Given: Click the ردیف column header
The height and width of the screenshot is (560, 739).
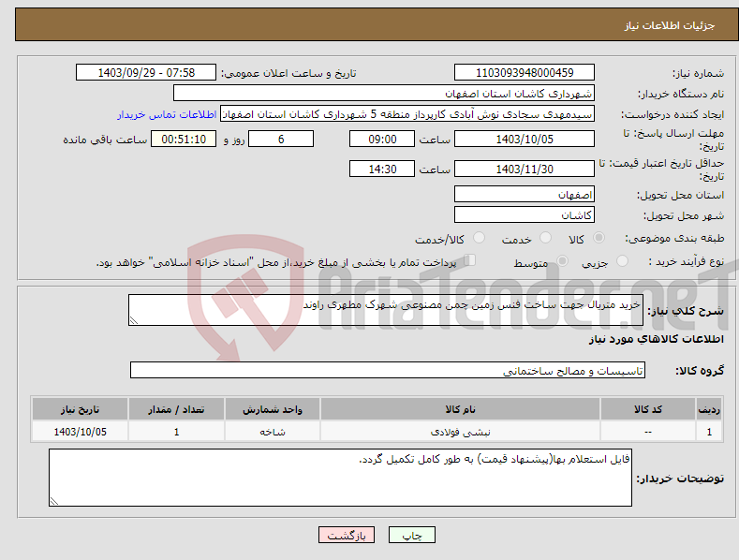Looking at the screenshot, I should [x=709, y=409].
